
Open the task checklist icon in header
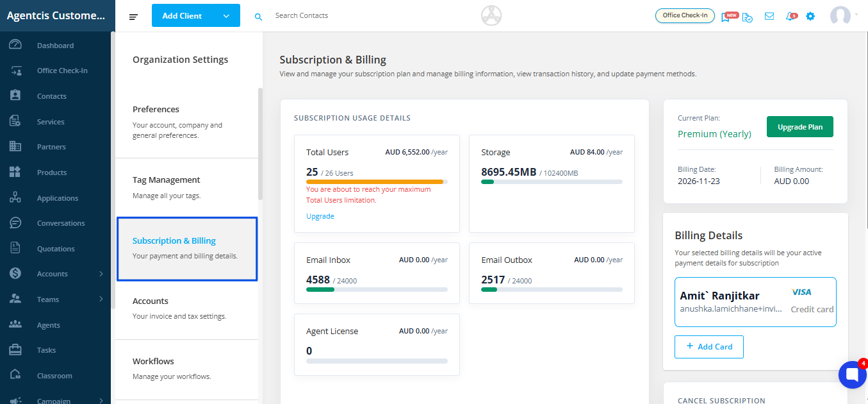coord(748,17)
